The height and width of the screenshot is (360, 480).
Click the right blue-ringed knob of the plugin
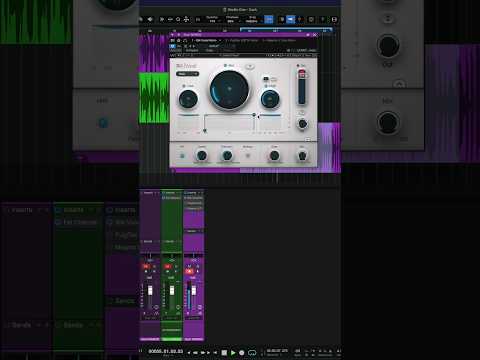270,99
